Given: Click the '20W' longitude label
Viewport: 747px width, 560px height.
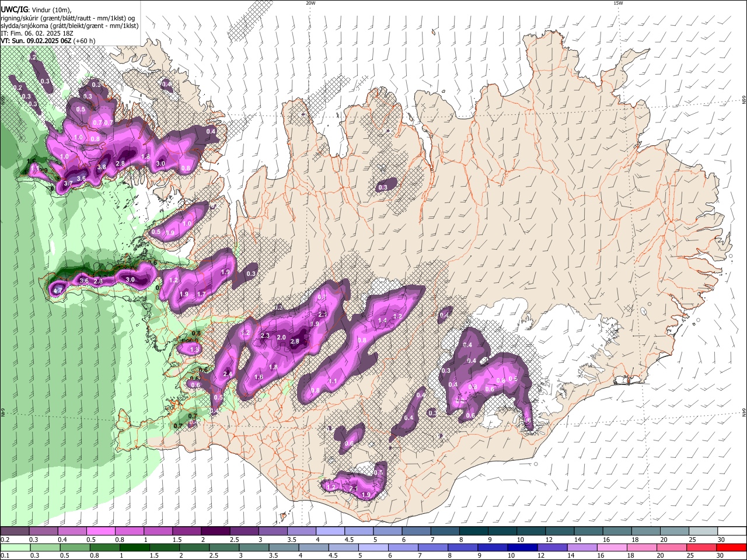Looking at the screenshot, I should tap(310, 3).
